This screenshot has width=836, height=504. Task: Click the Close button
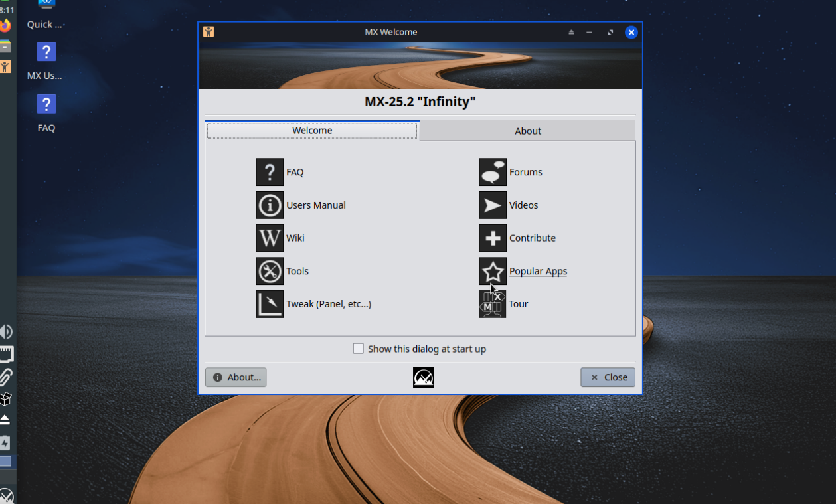(x=608, y=377)
